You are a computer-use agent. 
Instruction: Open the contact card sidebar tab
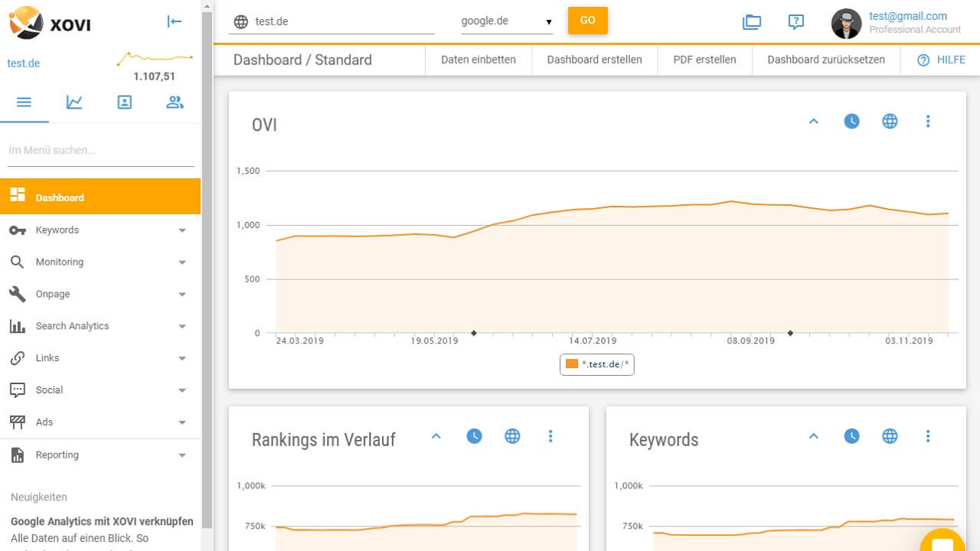click(x=125, y=102)
